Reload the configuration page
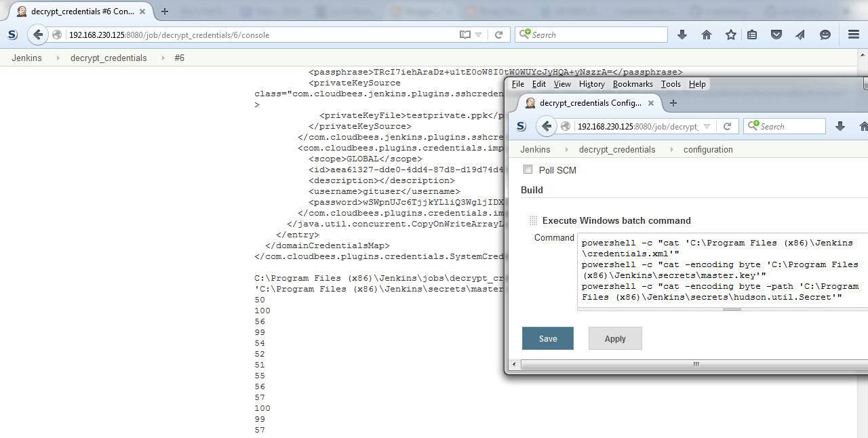 (727, 126)
